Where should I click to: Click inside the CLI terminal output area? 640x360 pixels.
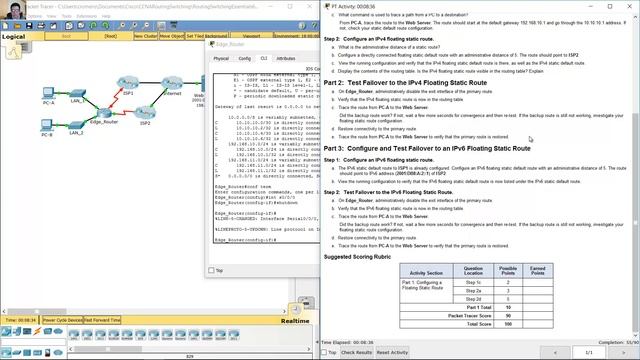point(267,158)
